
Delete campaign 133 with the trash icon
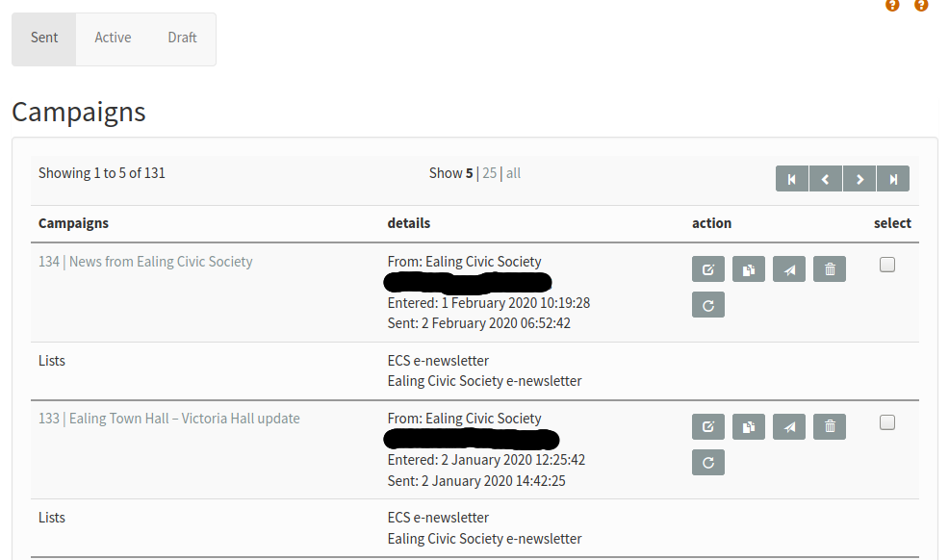click(830, 426)
